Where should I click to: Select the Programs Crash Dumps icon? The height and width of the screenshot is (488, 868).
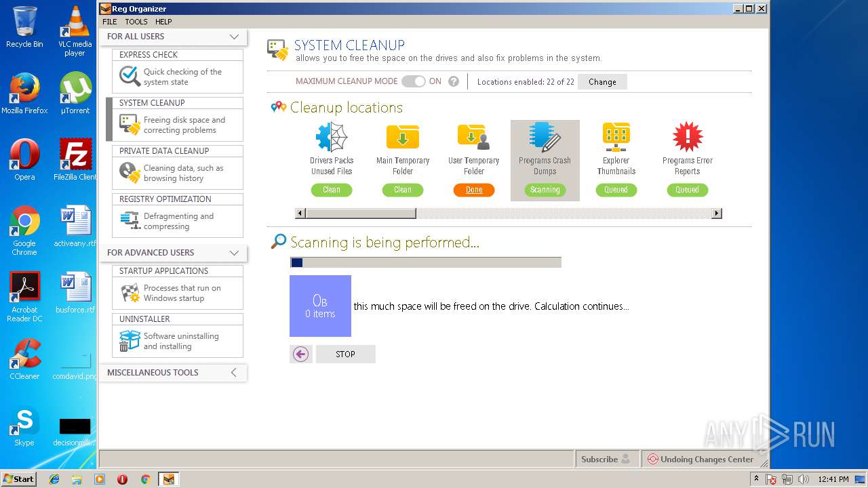pos(545,138)
